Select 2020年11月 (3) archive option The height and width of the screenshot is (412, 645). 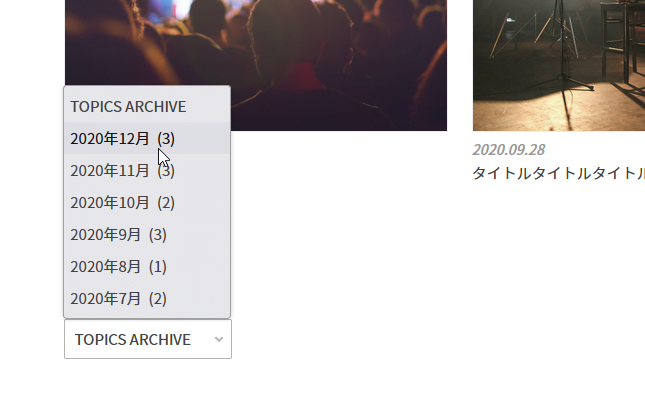pos(147,171)
